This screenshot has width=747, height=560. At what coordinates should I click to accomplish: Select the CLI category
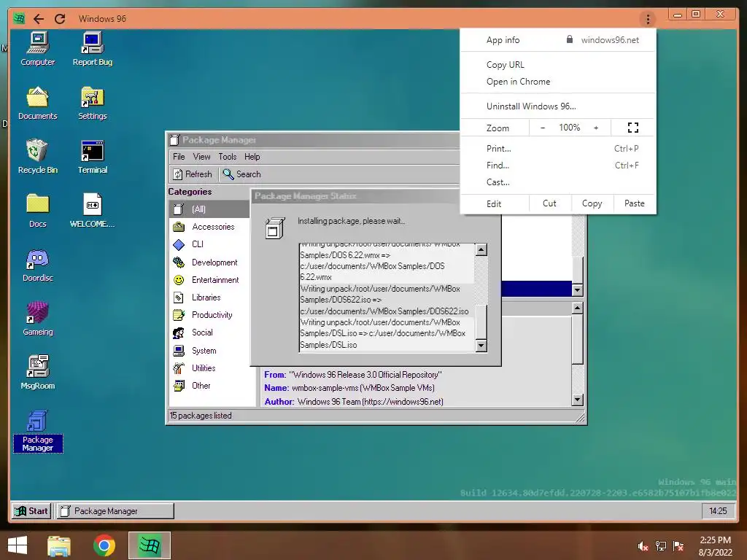[x=209, y=244]
